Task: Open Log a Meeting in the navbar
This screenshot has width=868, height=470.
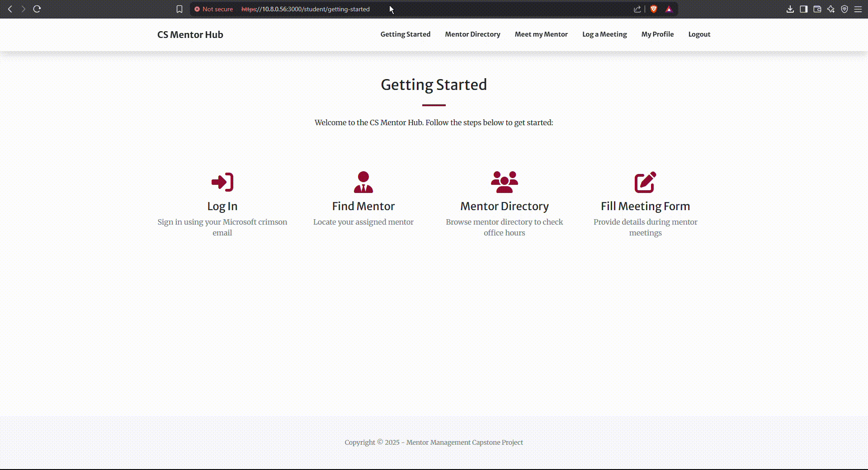Action: click(604, 34)
